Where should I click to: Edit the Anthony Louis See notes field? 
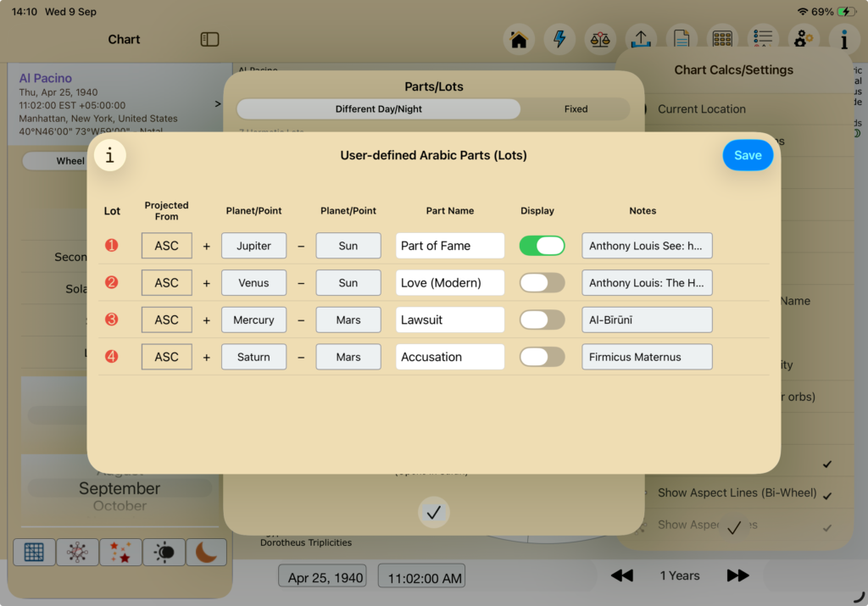pos(647,246)
